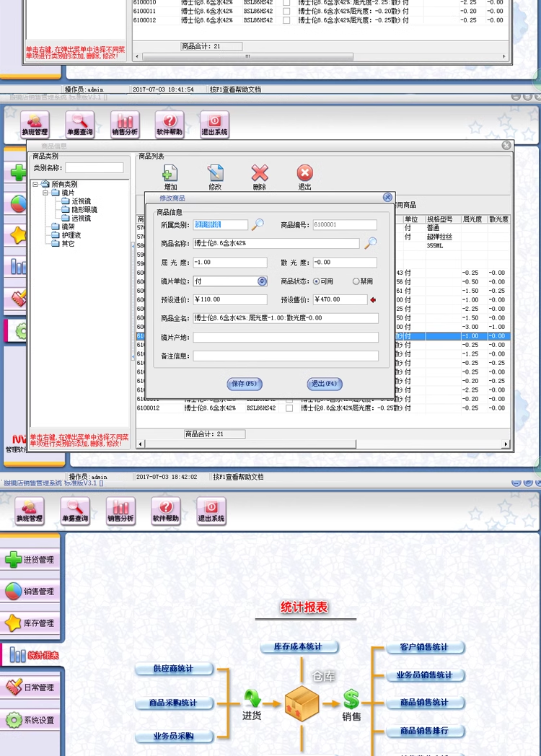Click magnifier icon beside 所属类别 field
The image size is (541, 756).
coord(258,224)
